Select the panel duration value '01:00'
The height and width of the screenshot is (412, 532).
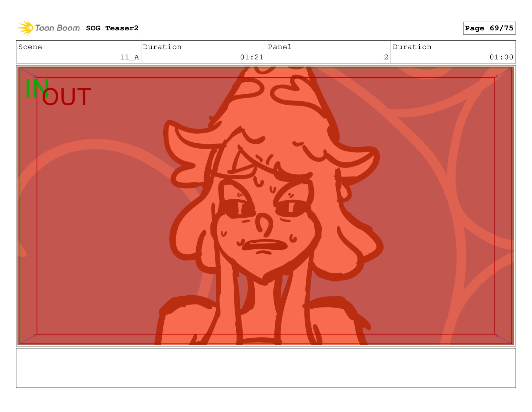pos(501,57)
